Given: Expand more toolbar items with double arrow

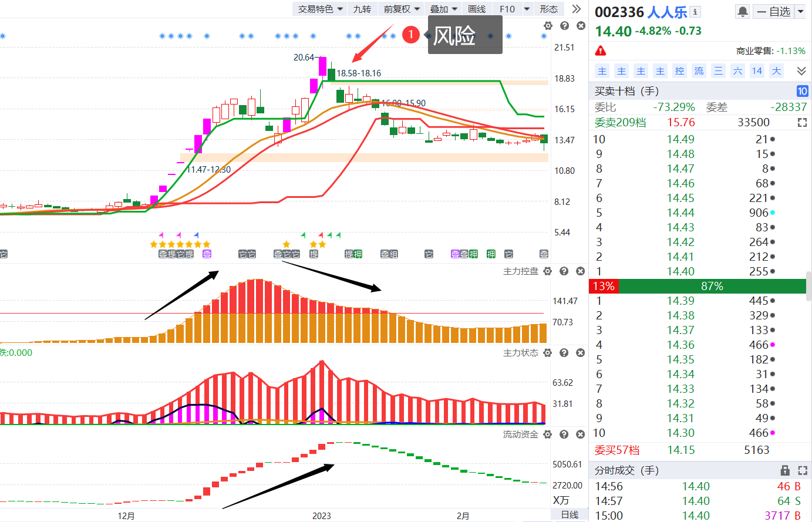Looking at the screenshot, I should (x=577, y=9).
